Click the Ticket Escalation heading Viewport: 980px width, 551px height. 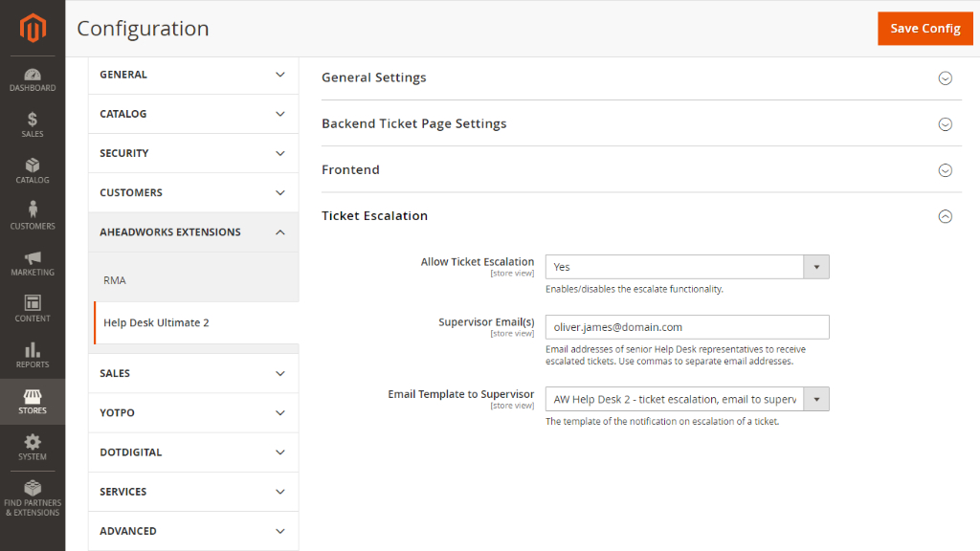(374, 215)
